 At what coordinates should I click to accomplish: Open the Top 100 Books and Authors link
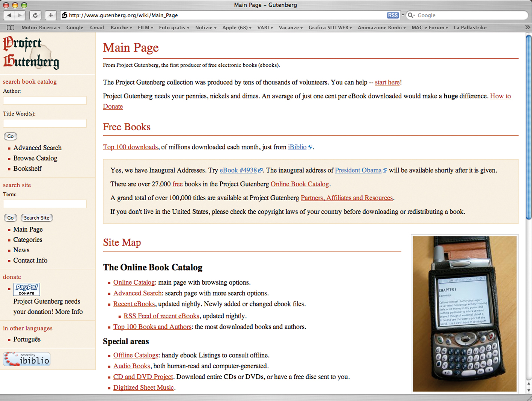coord(152,327)
